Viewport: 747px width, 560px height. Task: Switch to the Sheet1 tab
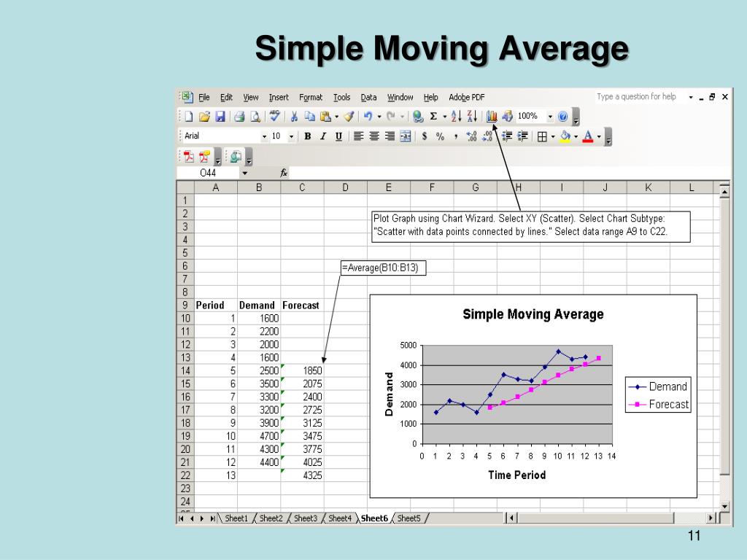point(236,518)
